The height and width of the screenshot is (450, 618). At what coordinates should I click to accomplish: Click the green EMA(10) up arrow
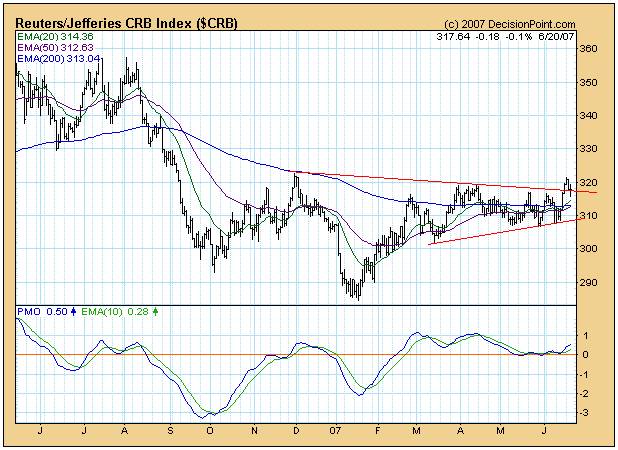(155, 312)
